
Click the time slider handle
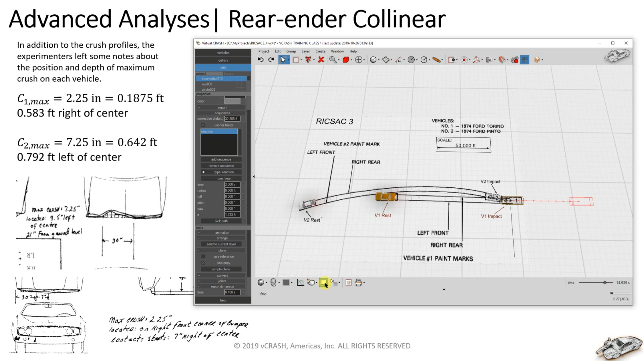(x=605, y=283)
